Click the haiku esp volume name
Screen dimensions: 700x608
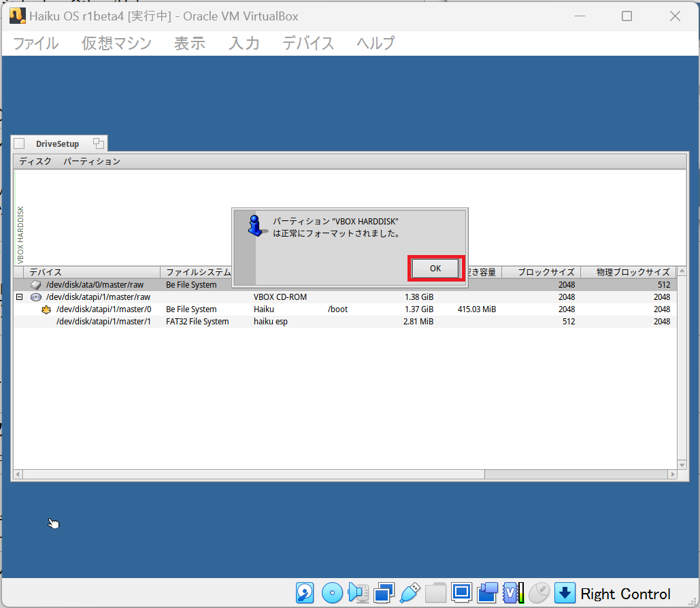[x=271, y=322]
